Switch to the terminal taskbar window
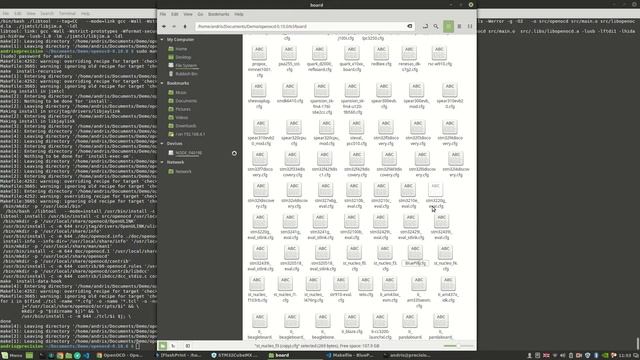This screenshot has height=360, width=640. [407, 356]
